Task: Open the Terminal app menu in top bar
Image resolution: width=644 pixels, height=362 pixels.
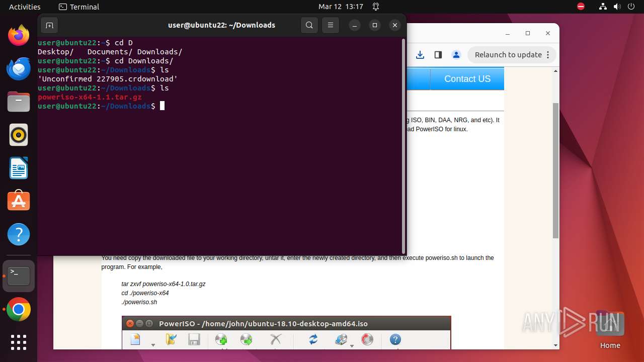Action: [x=79, y=7]
